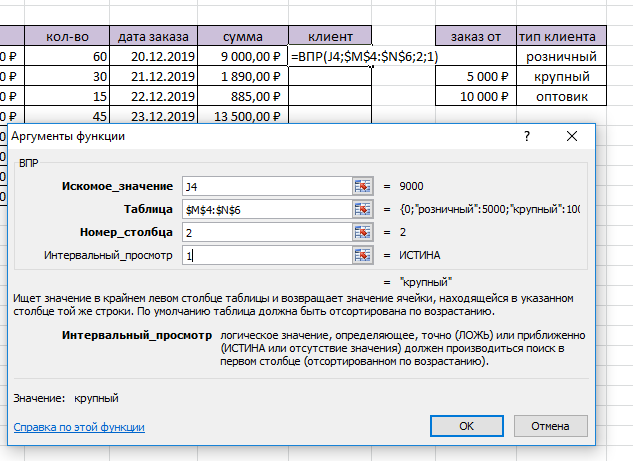Screen dimensions: 633x461
Task: Click the ВПР group label in dialog
Action: point(29,163)
